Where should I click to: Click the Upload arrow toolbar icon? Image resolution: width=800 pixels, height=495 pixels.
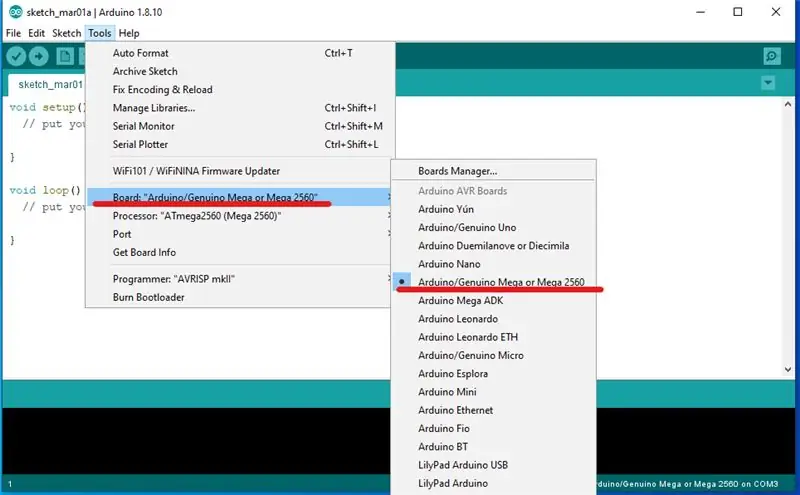(38, 56)
